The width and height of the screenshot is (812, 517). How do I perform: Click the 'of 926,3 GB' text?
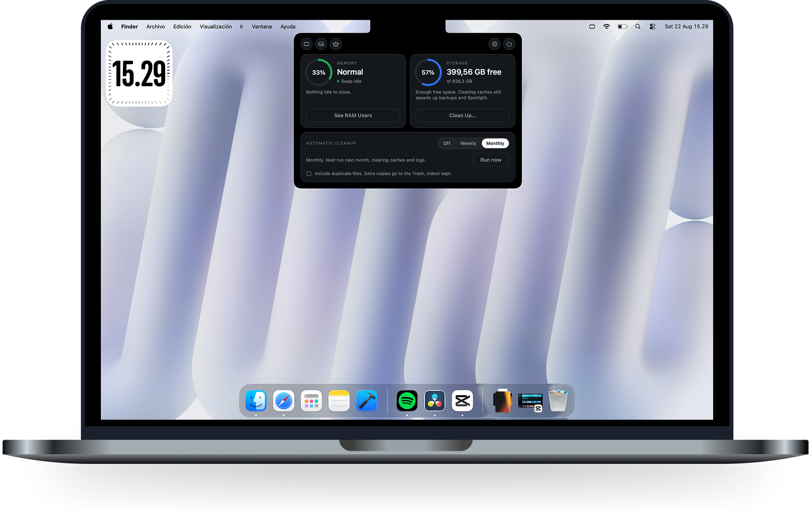pyautogui.click(x=459, y=81)
